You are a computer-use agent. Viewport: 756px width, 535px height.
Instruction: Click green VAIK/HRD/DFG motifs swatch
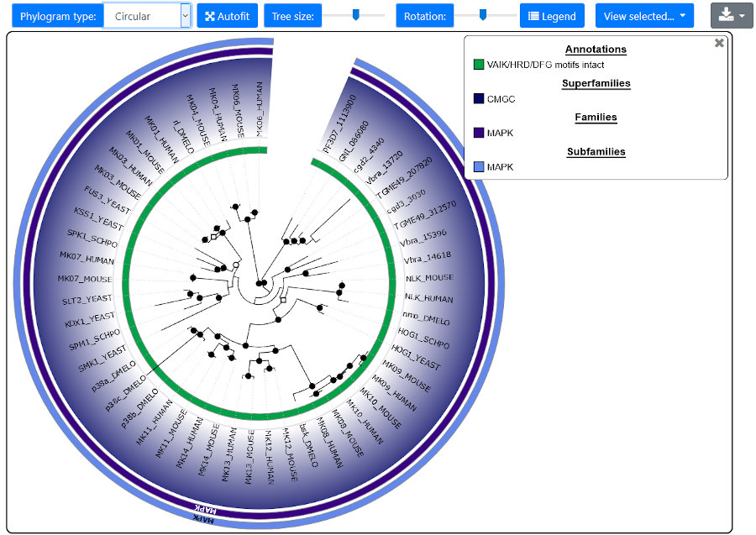coord(479,65)
